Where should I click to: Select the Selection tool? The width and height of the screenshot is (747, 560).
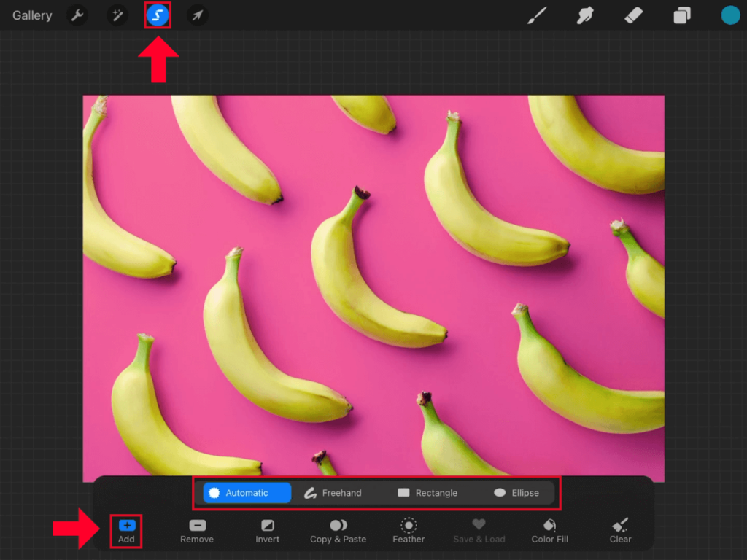click(x=158, y=15)
